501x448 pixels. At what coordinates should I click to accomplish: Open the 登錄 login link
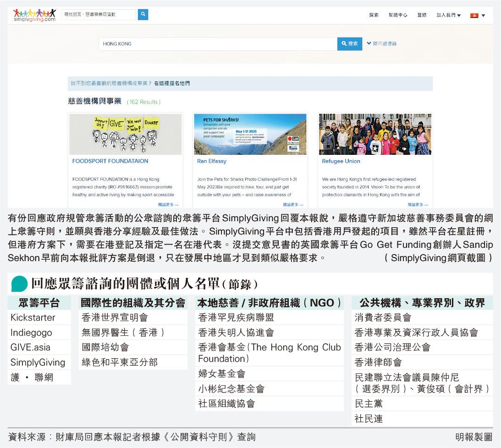point(422,15)
